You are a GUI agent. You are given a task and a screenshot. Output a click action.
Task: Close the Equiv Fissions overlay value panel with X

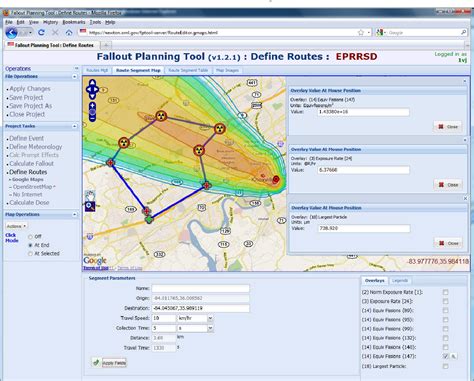click(x=465, y=81)
